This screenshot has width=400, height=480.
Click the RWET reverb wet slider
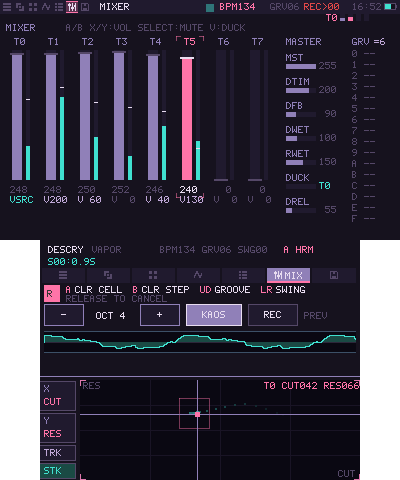coord(301,163)
